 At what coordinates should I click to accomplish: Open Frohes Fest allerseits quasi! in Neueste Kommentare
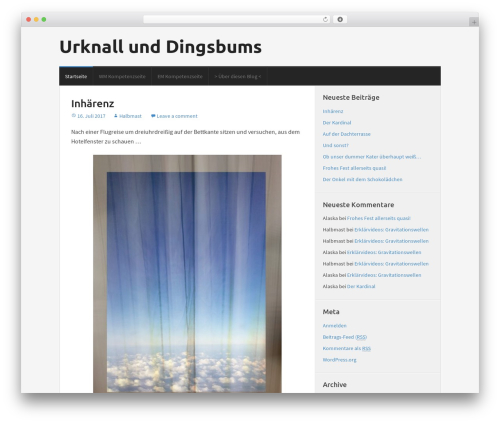pyautogui.click(x=379, y=218)
